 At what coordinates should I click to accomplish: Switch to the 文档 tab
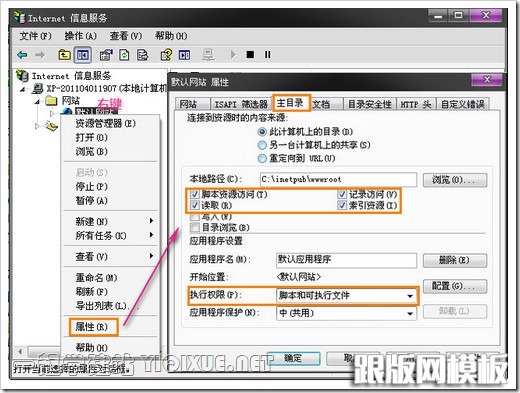(326, 104)
